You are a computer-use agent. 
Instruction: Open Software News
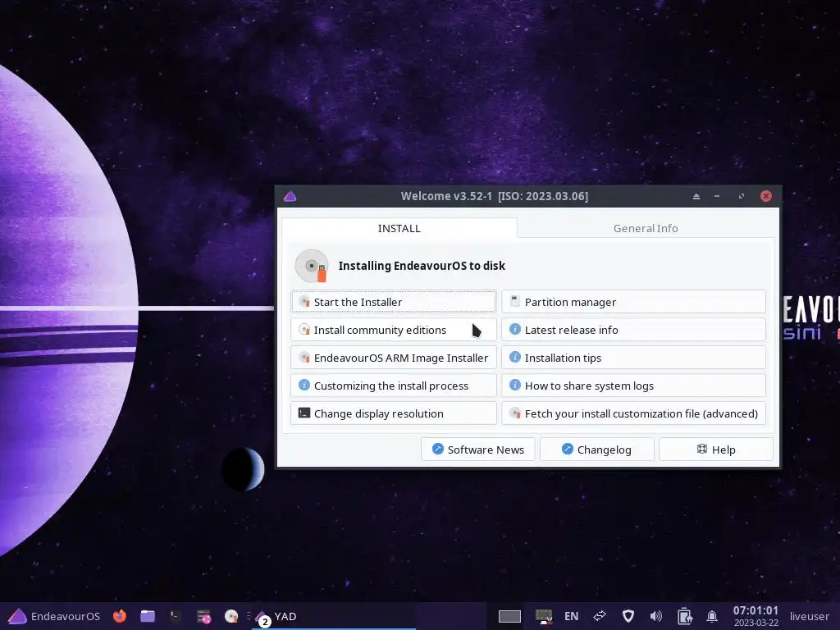[x=478, y=449]
